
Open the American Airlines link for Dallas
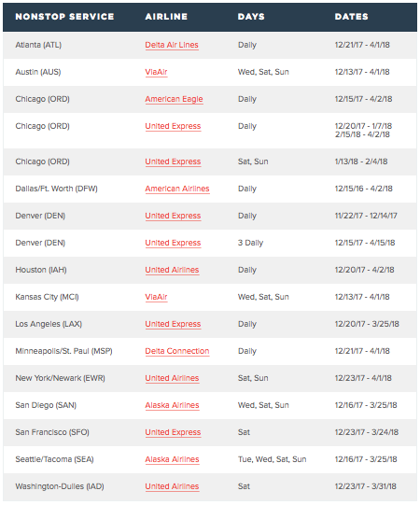tap(177, 189)
